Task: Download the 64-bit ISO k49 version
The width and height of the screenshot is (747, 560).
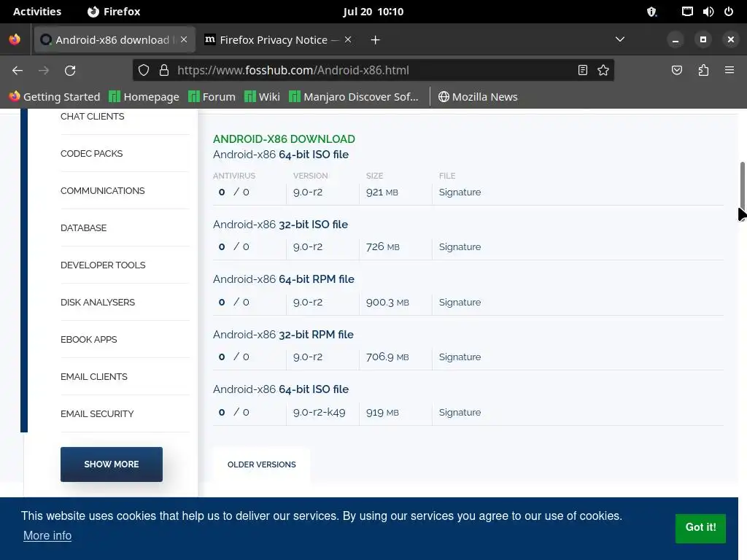Action: point(281,389)
